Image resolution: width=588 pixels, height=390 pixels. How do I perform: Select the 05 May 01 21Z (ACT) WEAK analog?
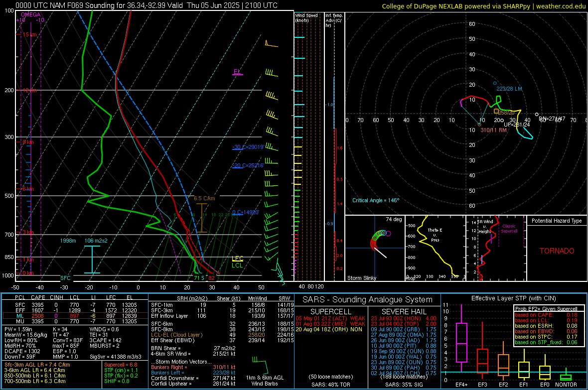tap(330, 319)
